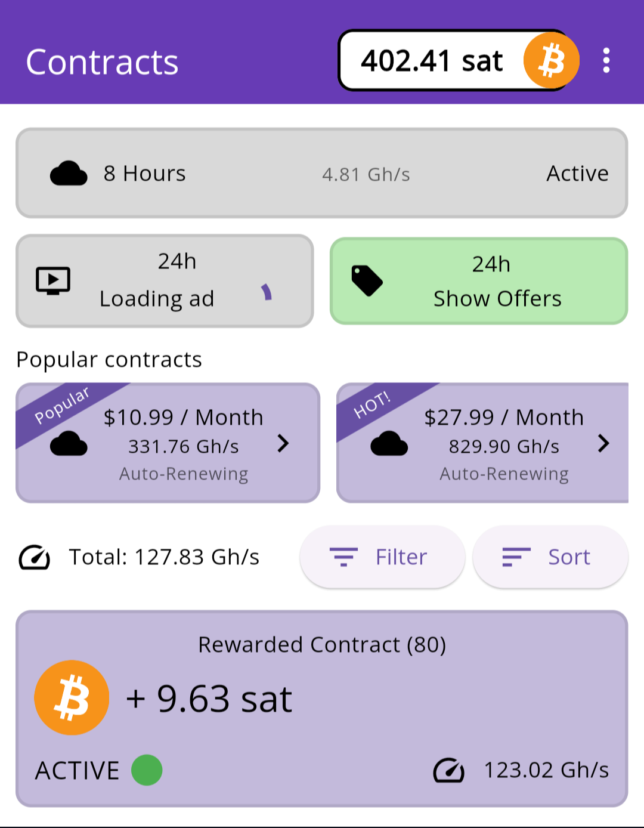Expand the $27.99 / Month contract chevron
This screenshot has width=644, height=828.
tap(603, 443)
